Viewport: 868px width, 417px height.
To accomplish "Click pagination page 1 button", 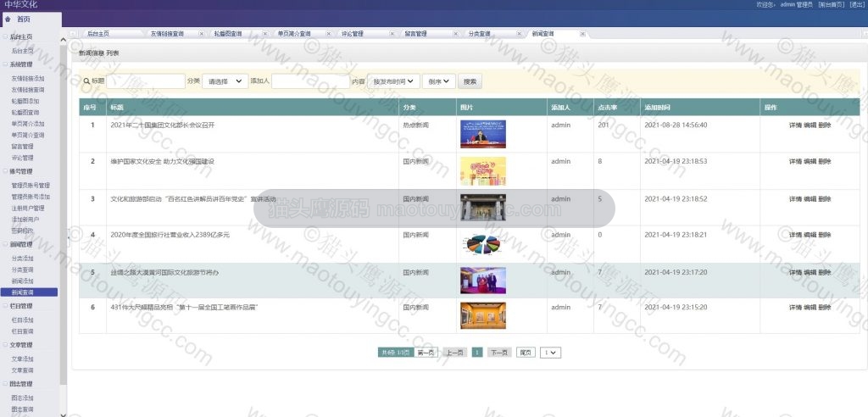I will pos(477,353).
